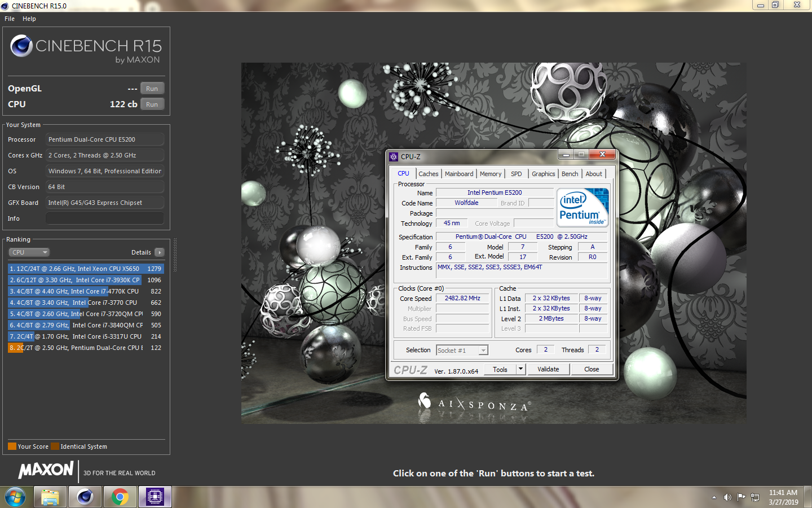Click the rendered benchmark scene image

pos(493,243)
